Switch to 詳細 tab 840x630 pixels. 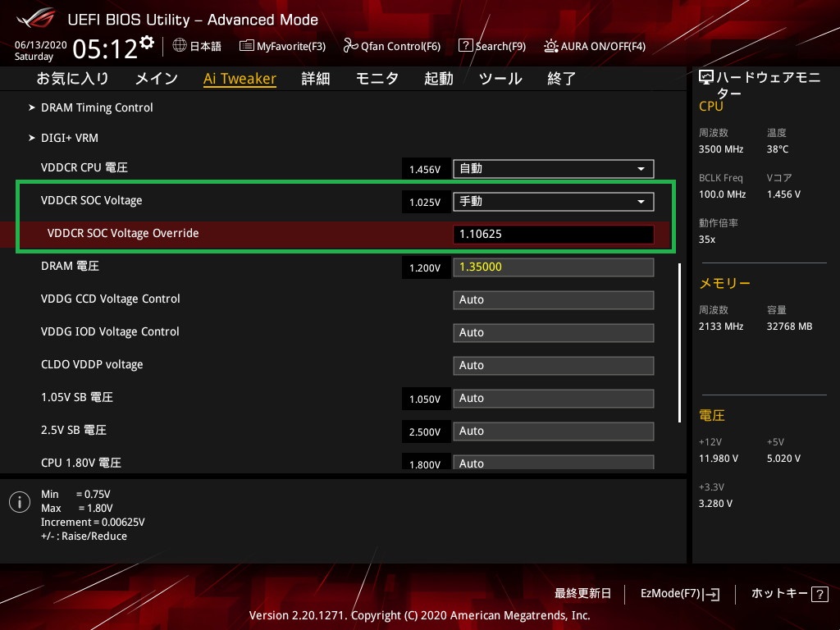click(316, 79)
